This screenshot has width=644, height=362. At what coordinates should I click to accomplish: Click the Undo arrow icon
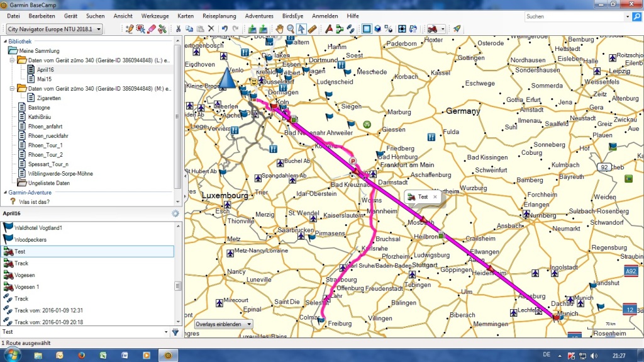pyautogui.click(x=225, y=29)
